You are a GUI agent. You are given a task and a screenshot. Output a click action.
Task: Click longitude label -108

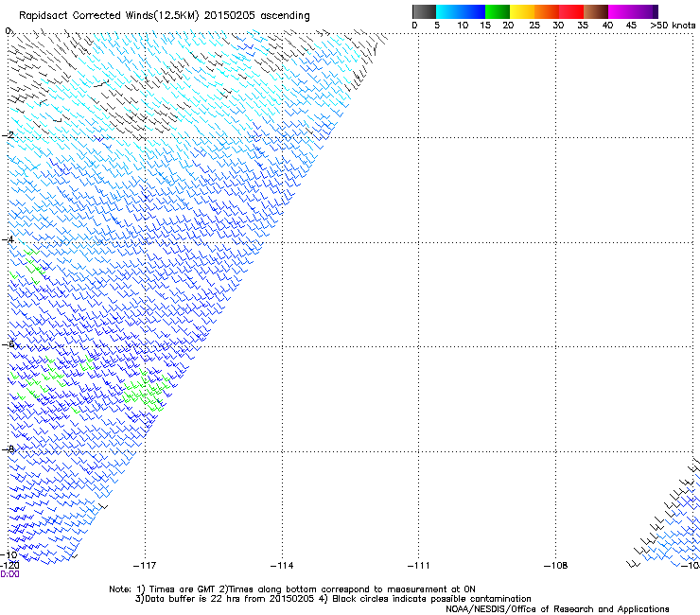pos(556,566)
